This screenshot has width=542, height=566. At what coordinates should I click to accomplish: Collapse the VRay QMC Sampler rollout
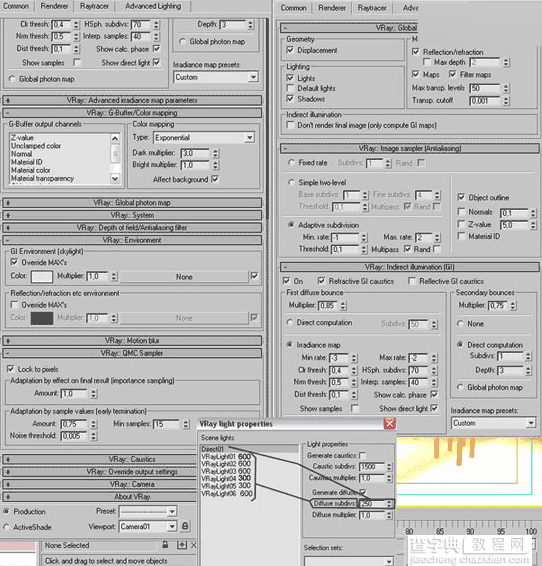[x=132, y=353]
